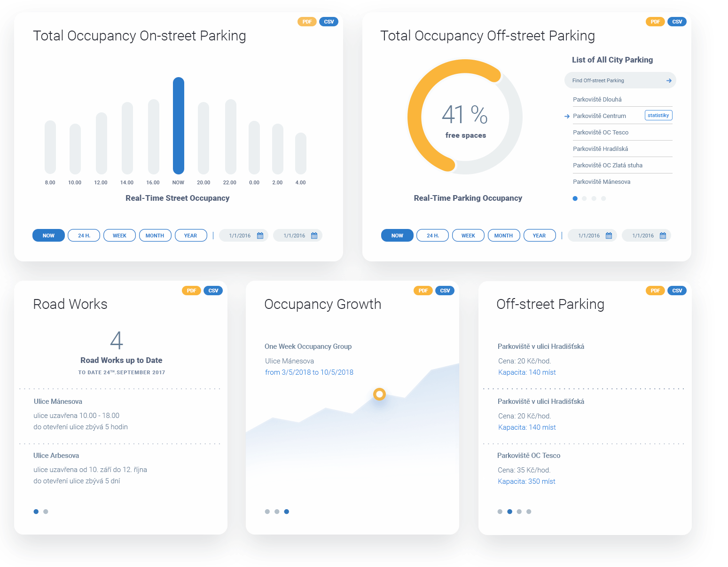Export the Road Works card as PDF
The height and width of the screenshot is (567, 728).
(191, 291)
